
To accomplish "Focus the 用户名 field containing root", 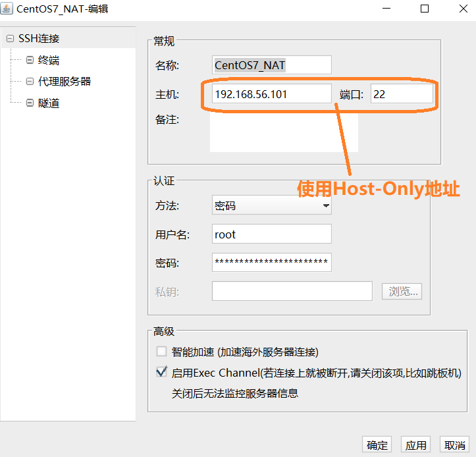I will click(271, 234).
